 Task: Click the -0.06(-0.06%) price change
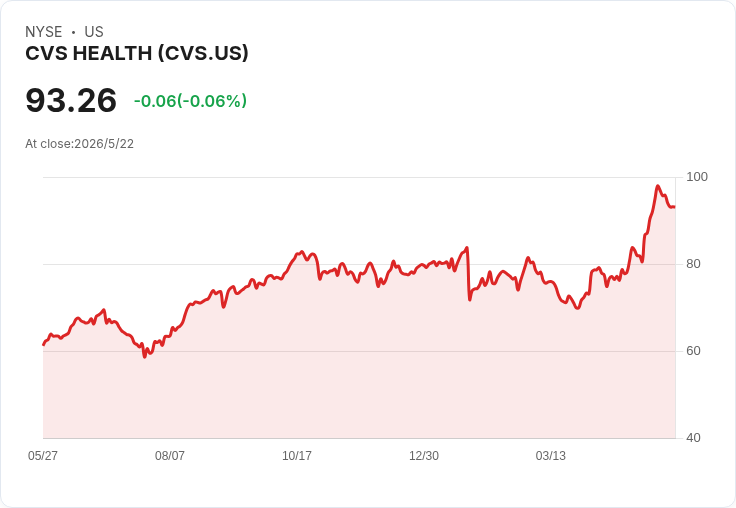(190, 101)
